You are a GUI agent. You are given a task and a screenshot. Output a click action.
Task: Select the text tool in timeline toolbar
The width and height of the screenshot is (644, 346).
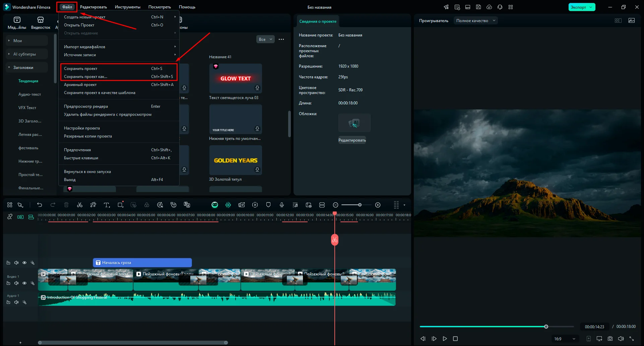pyautogui.click(x=107, y=205)
